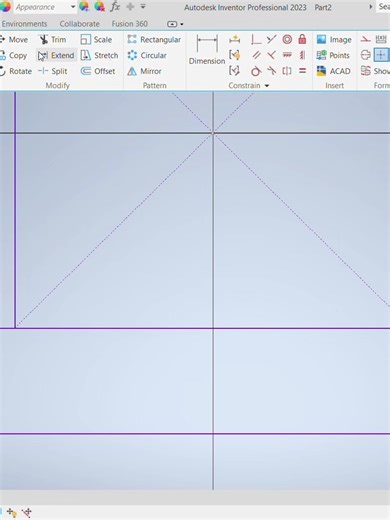Select the Copy tool
Image resolution: width=390 pixels, height=520 pixels.
[14, 55]
